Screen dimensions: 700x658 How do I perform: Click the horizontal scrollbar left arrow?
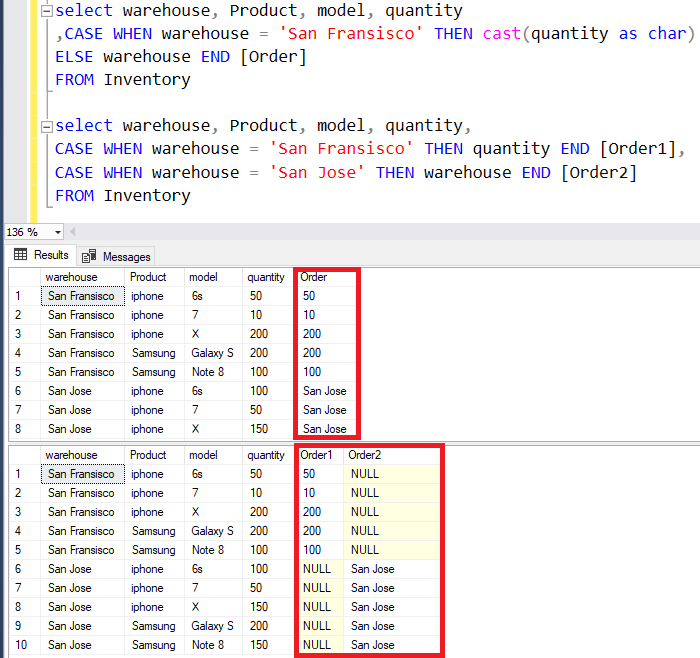[x=73, y=232]
